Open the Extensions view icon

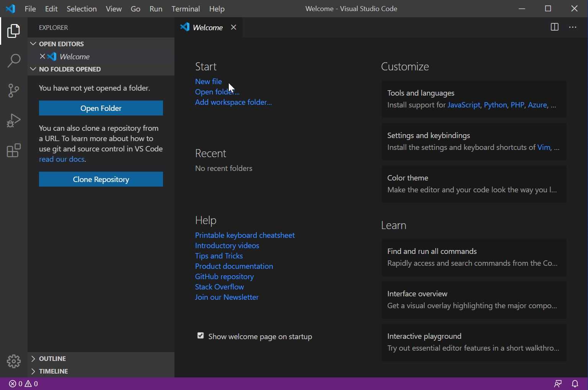[x=13, y=150]
